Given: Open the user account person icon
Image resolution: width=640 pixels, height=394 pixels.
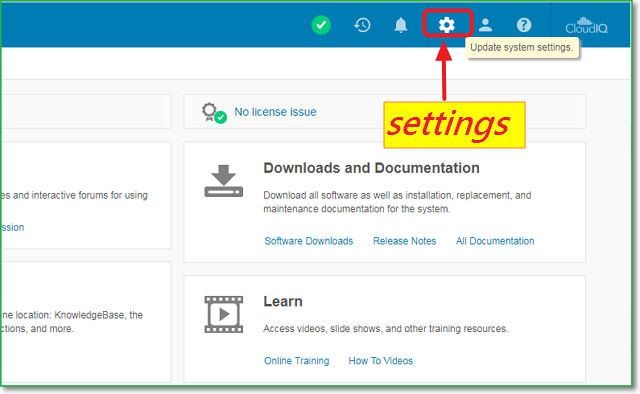Looking at the screenshot, I should click(485, 25).
